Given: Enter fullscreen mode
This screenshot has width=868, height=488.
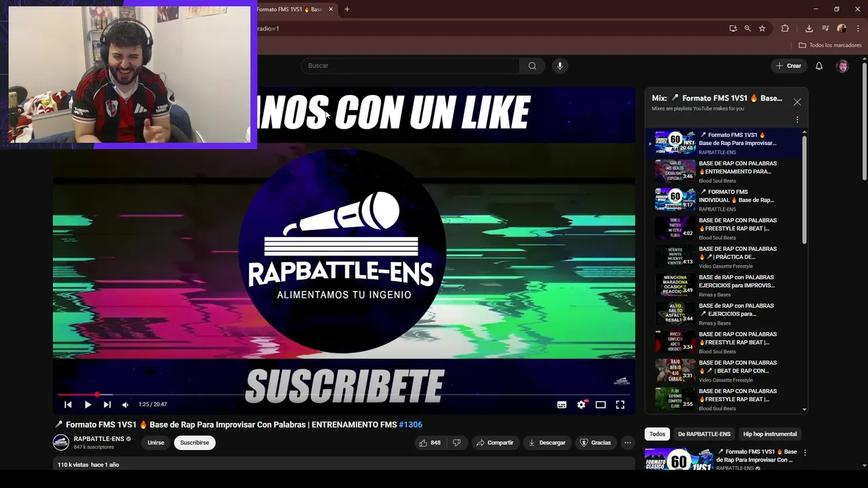Looking at the screenshot, I should point(620,405).
